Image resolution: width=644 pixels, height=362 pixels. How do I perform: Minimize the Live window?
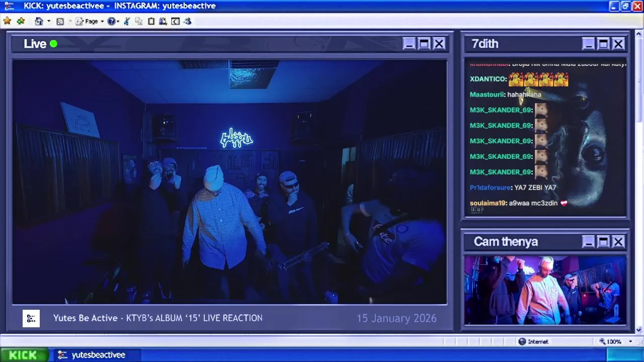(409, 44)
